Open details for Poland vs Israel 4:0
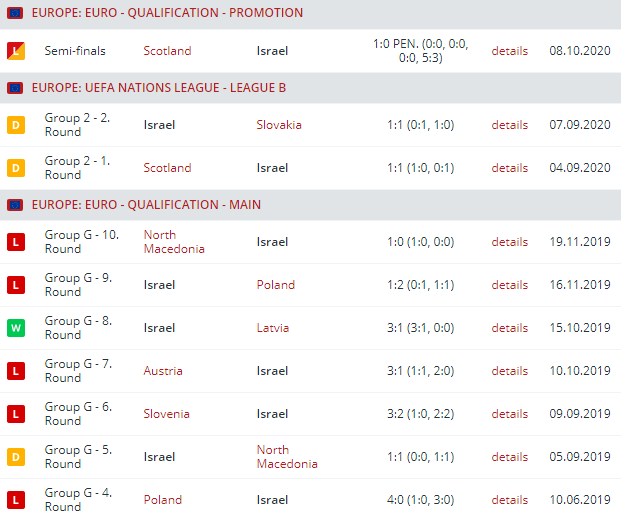This screenshot has width=625, height=517. [509, 500]
